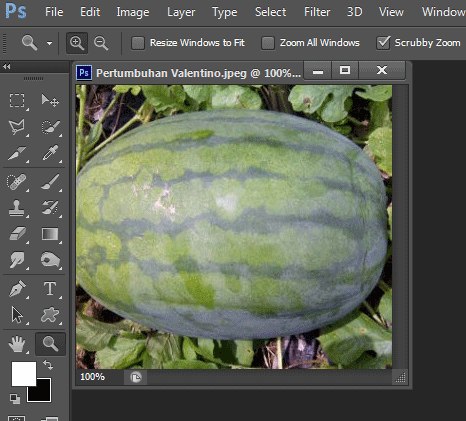Click the Zoom In magnifier button
This screenshot has height=421, width=466.
[x=77, y=43]
